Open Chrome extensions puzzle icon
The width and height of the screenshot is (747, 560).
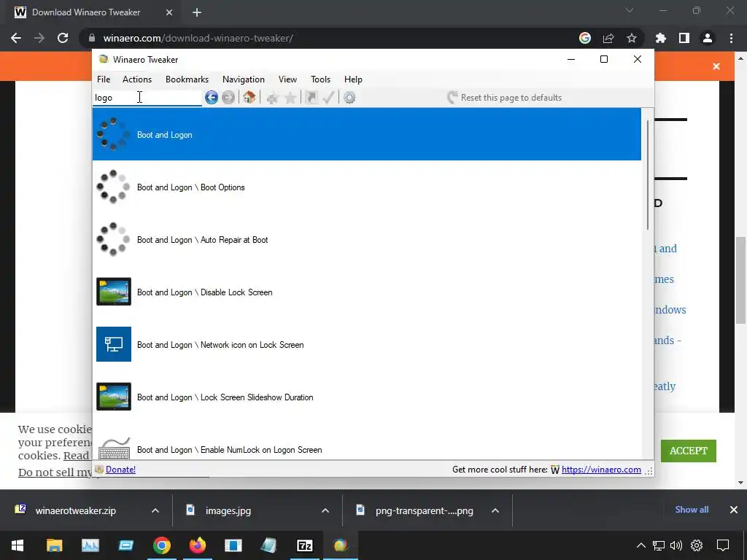(661, 38)
